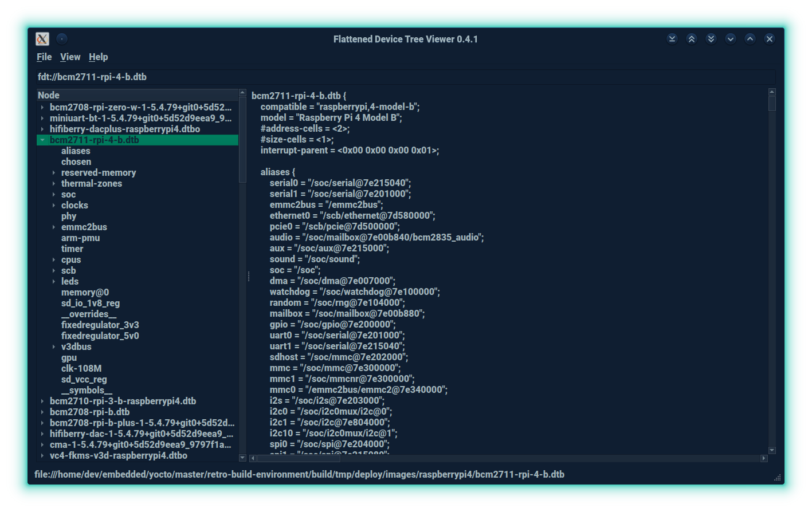The height and width of the screenshot is (512, 812).
Task: Select the aliases tree item
Action: (76, 151)
